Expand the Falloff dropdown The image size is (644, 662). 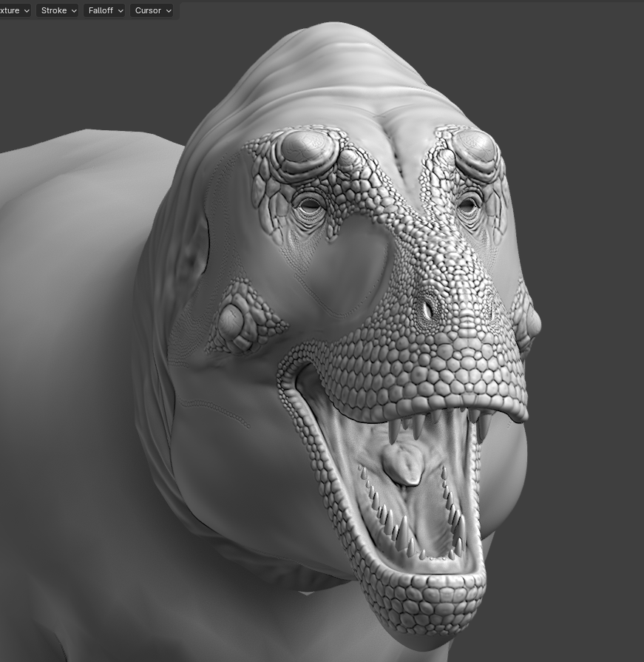coord(104,10)
